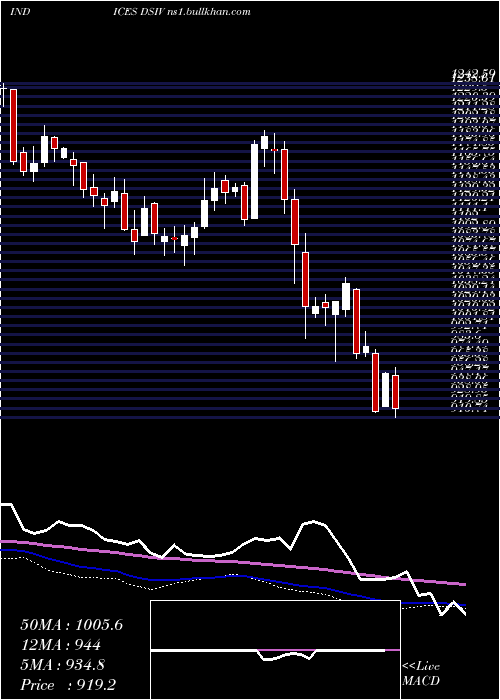
Task: Select the 5MA : 934.8 reading
Action: pyautogui.click(x=63, y=665)
